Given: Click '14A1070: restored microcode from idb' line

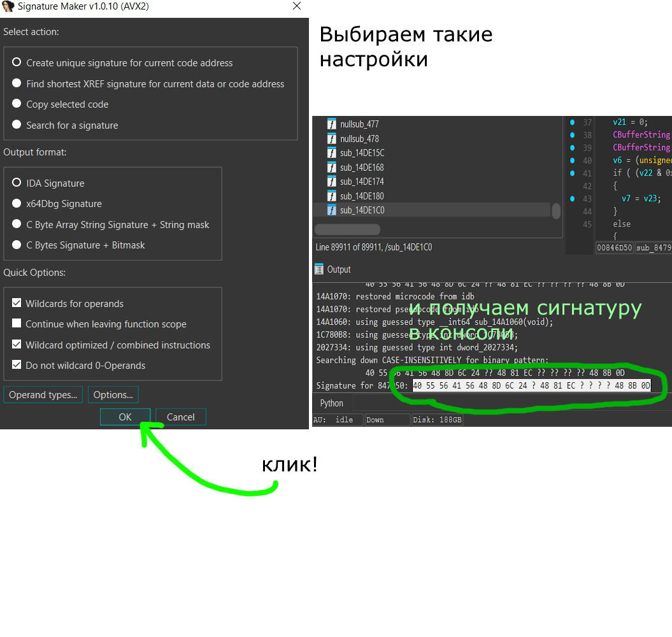Looking at the screenshot, I should coord(395,296).
